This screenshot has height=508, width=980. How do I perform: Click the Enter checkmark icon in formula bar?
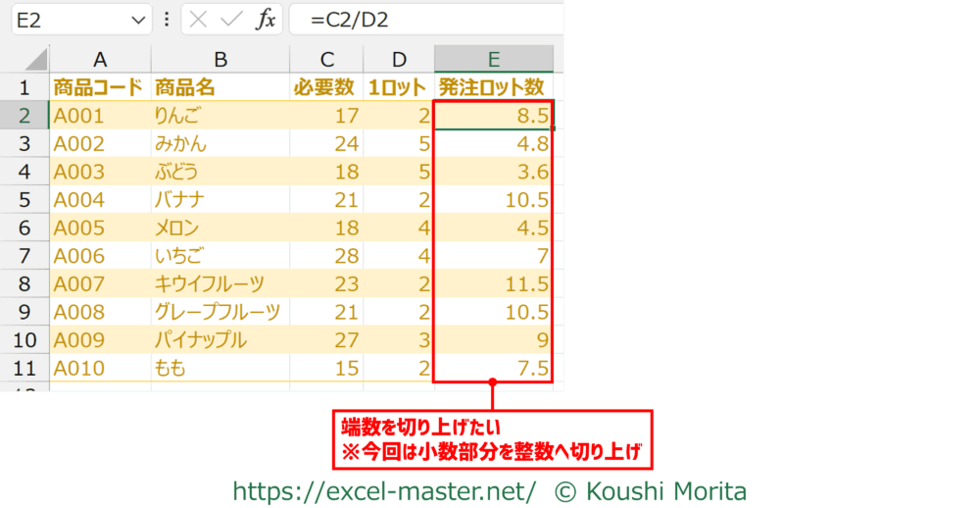coord(231,20)
